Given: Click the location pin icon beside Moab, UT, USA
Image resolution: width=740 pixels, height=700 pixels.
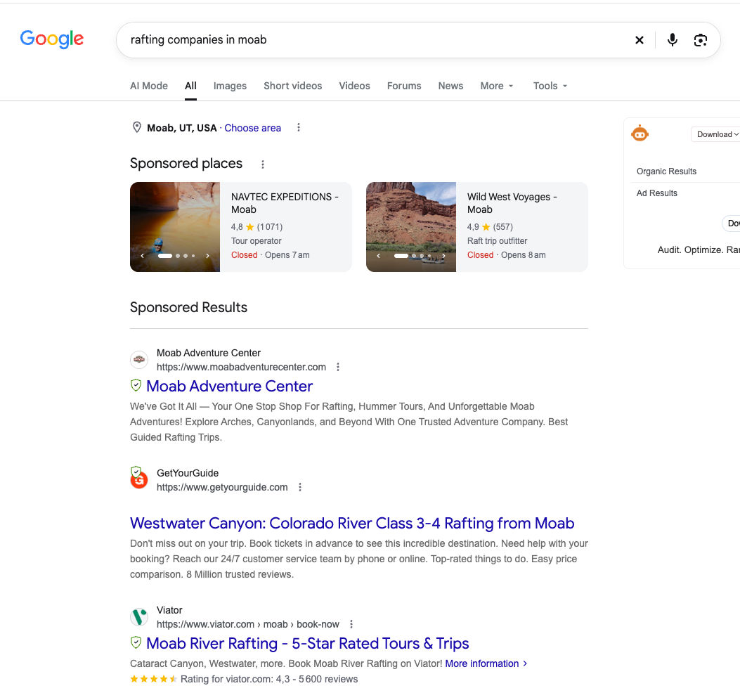Looking at the screenshot, I should 137,127.
